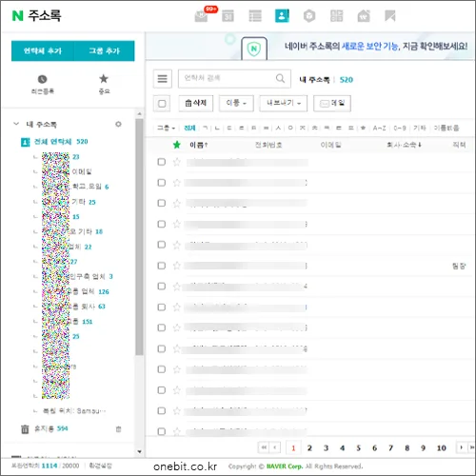Click the 그룹 추가 button
The width and height of the screenshot is (476, 476).
104,50
